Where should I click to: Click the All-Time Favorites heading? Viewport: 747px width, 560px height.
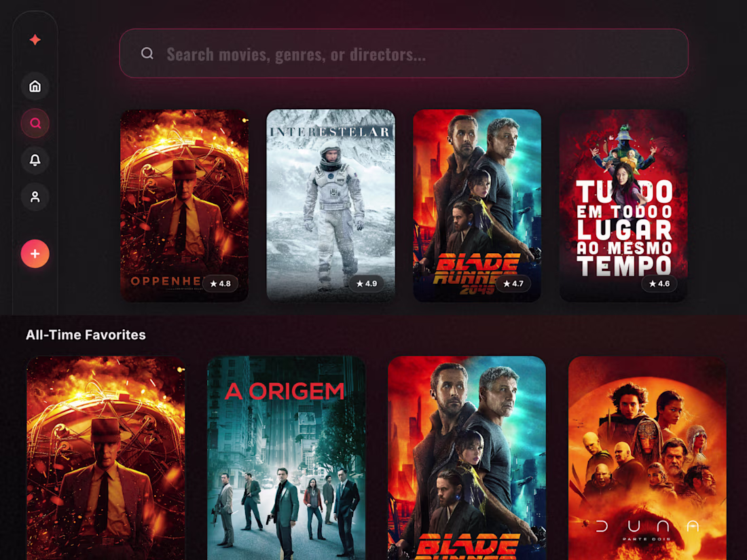coord(86,335)
